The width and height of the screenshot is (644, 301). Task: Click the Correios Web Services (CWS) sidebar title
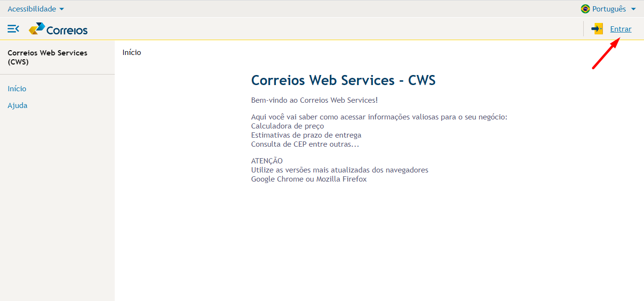pos(47,57)
